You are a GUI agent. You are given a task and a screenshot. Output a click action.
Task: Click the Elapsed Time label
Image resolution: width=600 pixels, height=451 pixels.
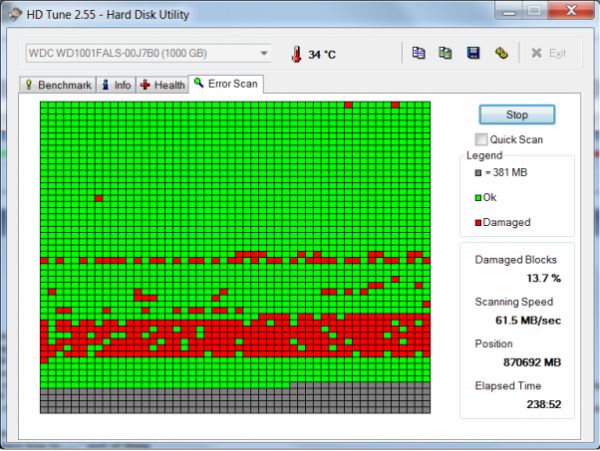508,386
